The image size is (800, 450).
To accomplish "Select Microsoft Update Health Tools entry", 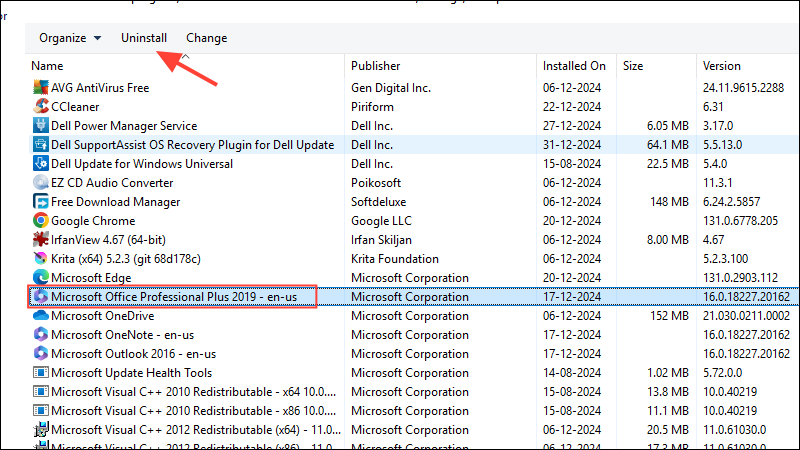I will 132,373.
